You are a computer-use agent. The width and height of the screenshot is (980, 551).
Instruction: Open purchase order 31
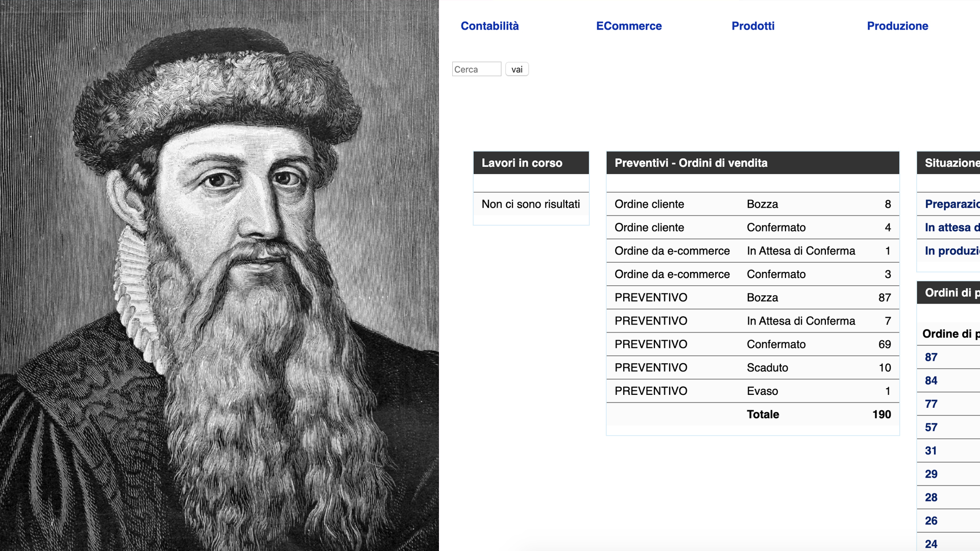[931, 451]
